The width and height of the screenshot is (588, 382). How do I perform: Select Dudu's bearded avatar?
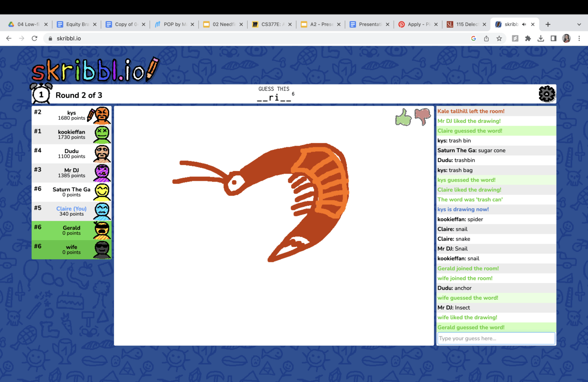pyautogui.click(x=102, y=154)
